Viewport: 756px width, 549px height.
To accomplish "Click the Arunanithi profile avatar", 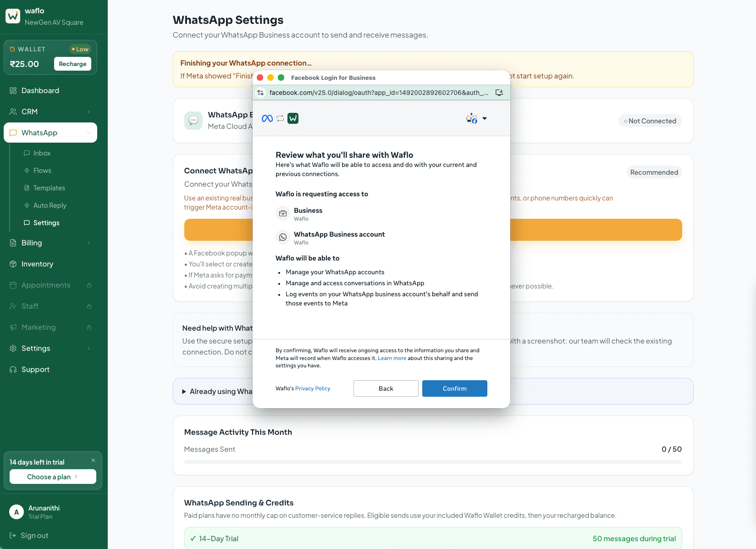I will (17, 512).
